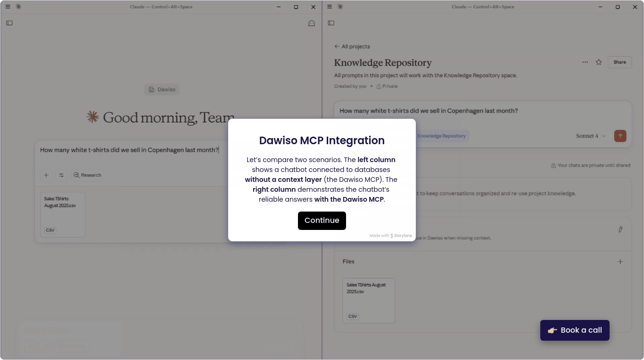The width and height of the screenshot is (644, 360).
Task: Open the hamburger menu in the right window
Action: 329,7
